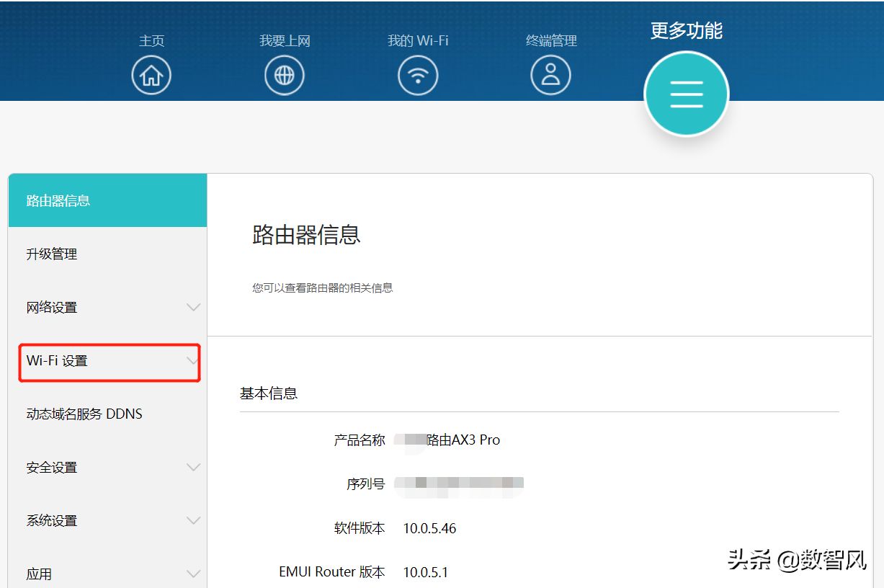Expand the 应用 chevron
The image size is (884, 588).
[x=193, y=574]
